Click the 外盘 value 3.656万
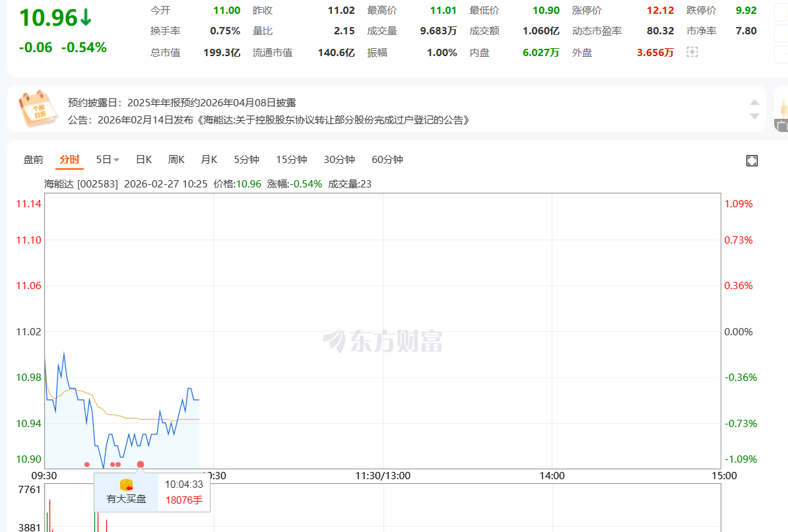 pos(655,53)
